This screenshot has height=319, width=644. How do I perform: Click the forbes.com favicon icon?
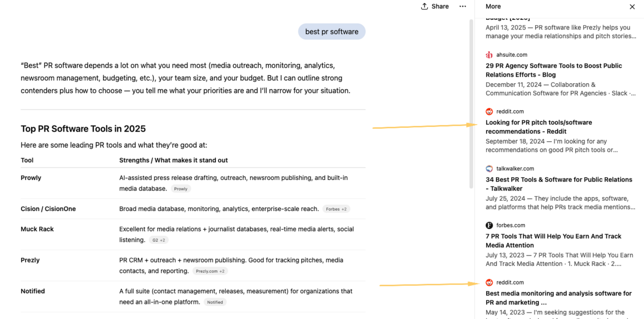(489, 226)
